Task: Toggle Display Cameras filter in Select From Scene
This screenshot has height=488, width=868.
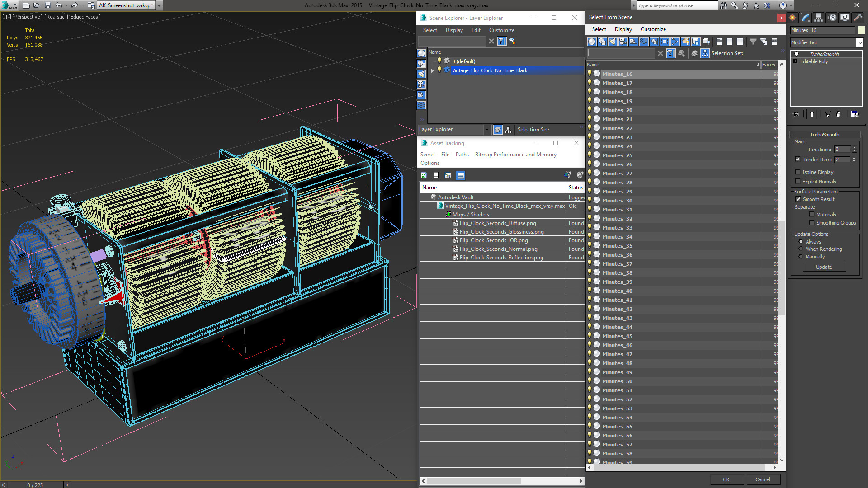Action: (623, 42)
